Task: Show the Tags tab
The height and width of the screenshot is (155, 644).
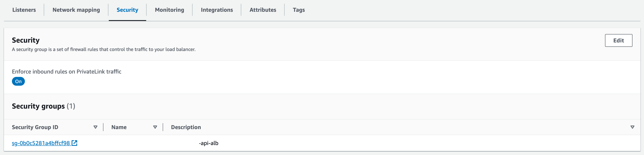Action: (x=299, y=10)
